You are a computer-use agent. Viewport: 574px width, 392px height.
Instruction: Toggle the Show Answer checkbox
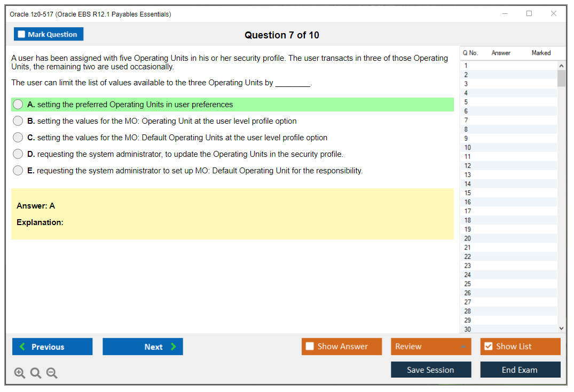[x=310, y=347]
